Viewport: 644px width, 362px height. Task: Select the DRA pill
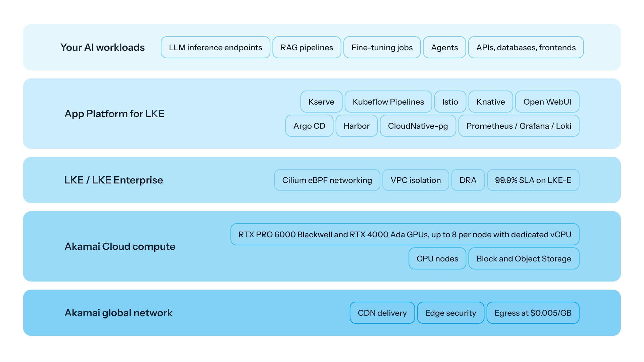(468, 180)
